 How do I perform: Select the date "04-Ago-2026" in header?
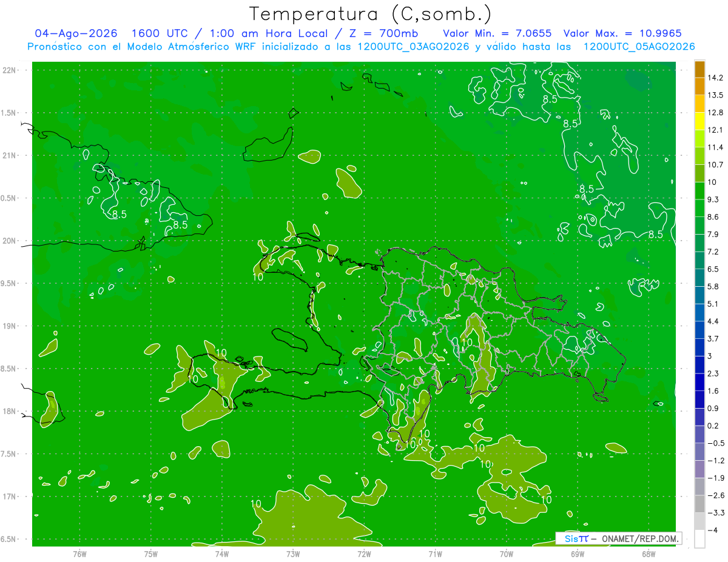[x=76, y=33]
